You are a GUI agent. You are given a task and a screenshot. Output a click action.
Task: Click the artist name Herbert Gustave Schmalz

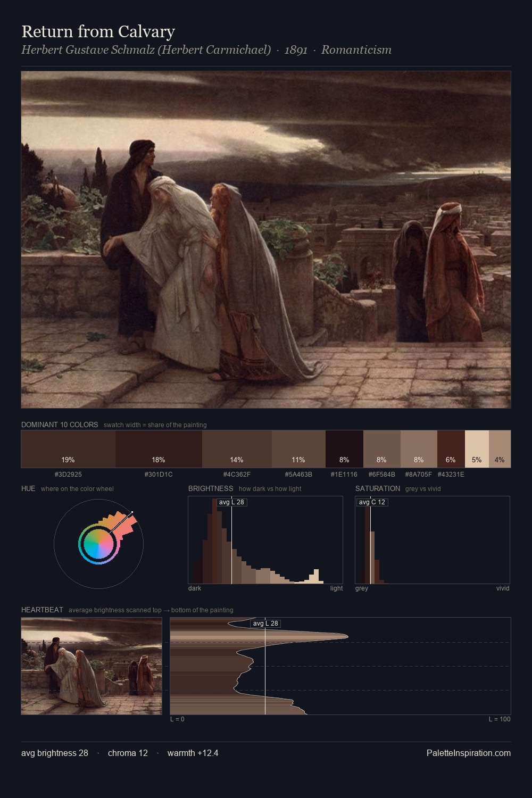click(x=146, y=50)
